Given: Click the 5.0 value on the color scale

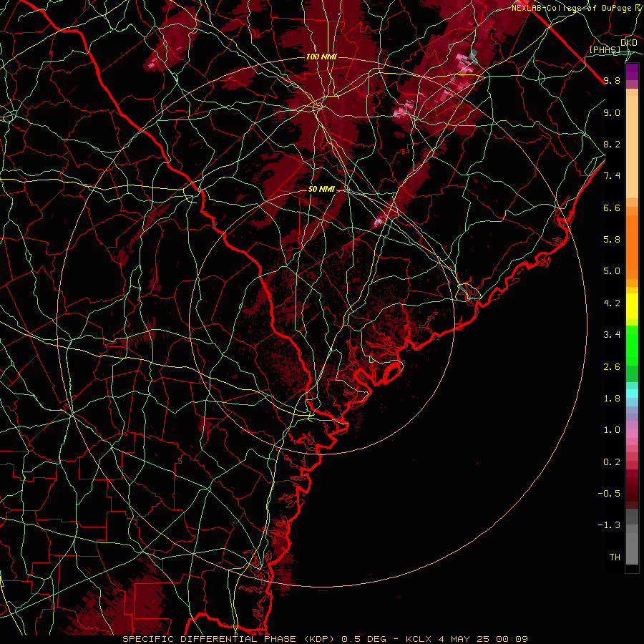Looking at the screenshot, I should (612, 271).
